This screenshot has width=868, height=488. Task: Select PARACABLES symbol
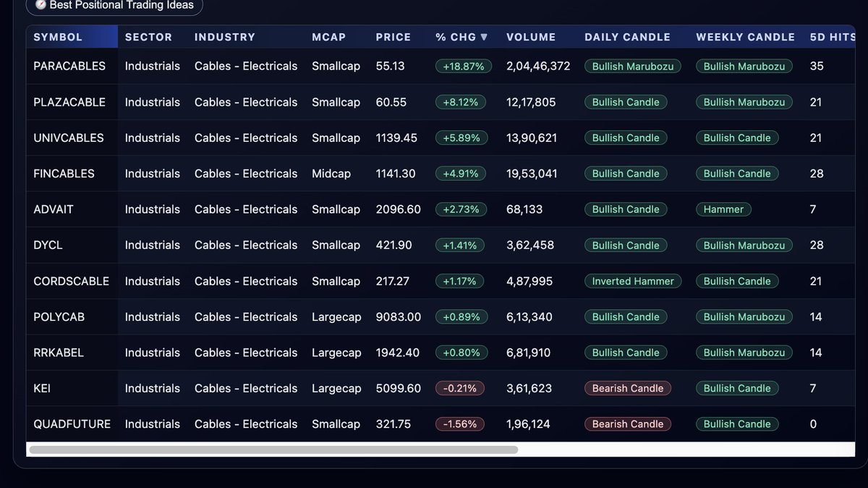[x=69, y=66]
